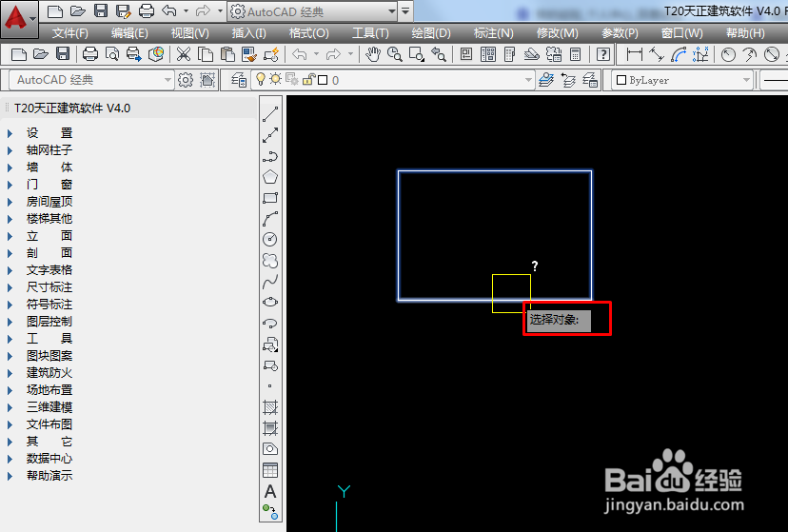Click the Open folder icon in quick access bar
The width and height of the screenshot is (788, 532).
point(77,11)
